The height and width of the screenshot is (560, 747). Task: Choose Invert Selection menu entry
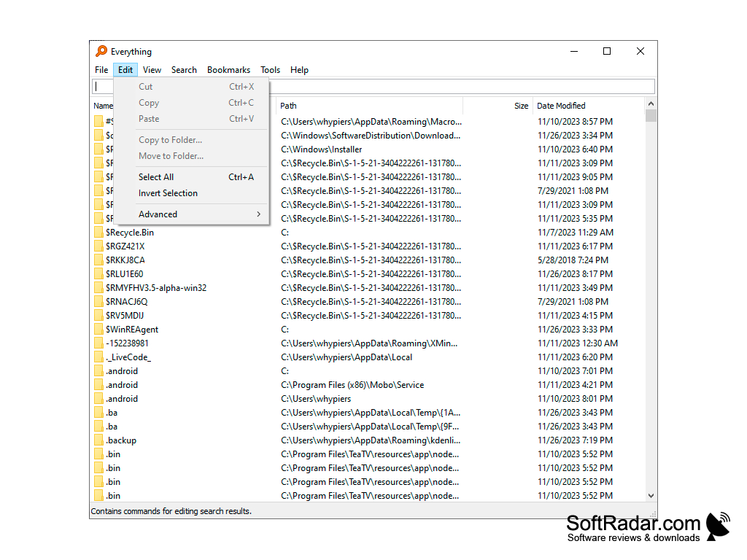(192, 193)
